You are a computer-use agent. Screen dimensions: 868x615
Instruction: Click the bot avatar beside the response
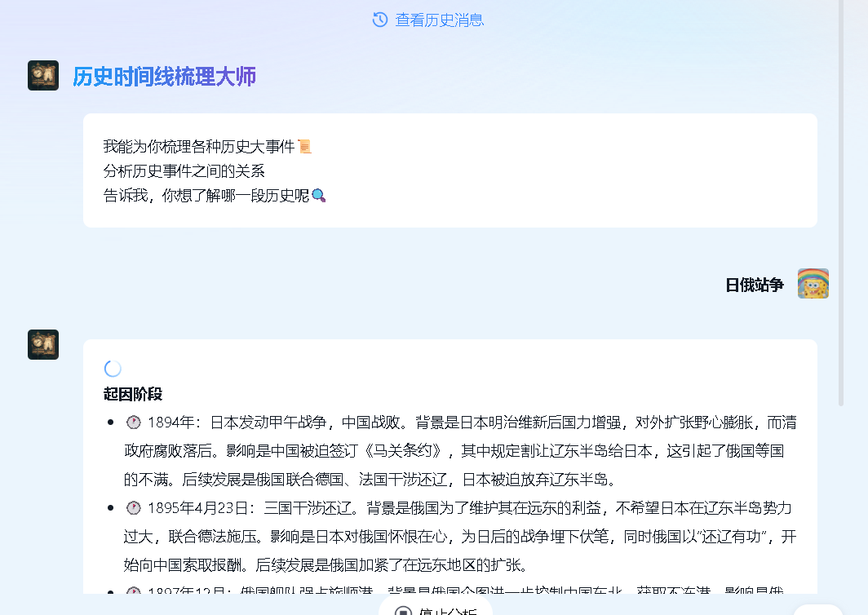(x=43, y=344)
